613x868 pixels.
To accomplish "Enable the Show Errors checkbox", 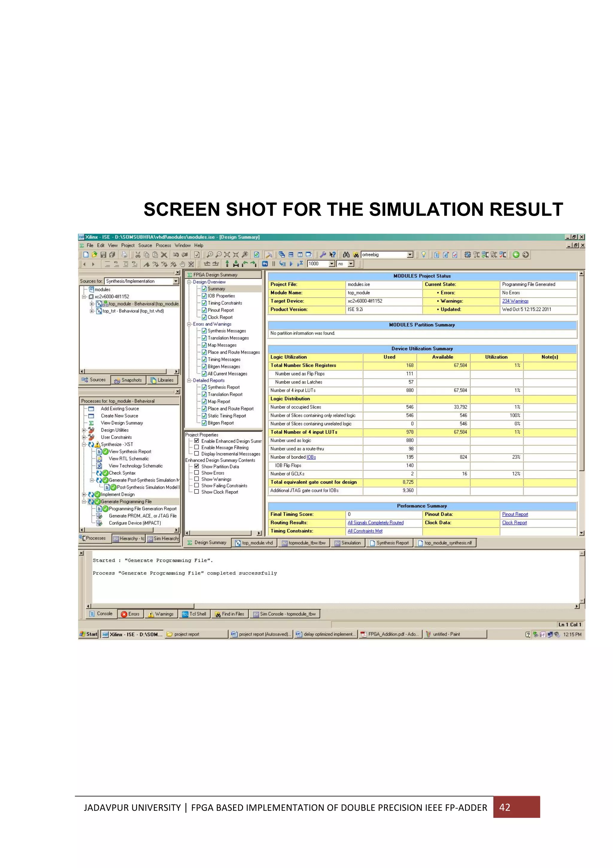I will point(196,473).
